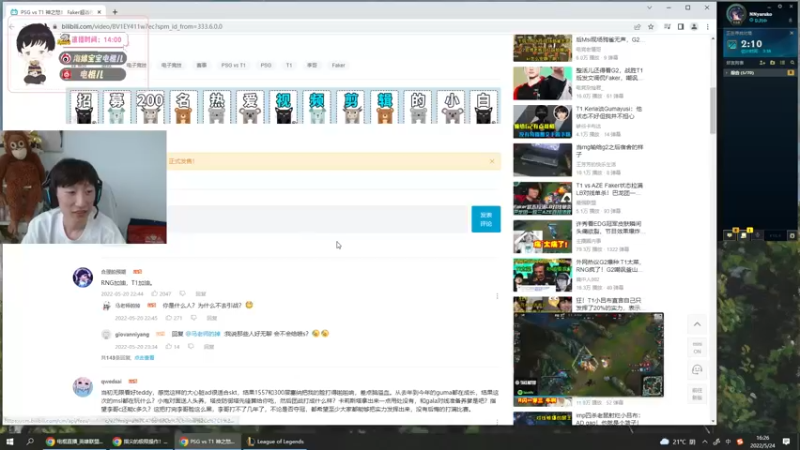This screenshot has width=800, height=450.
Task: Switch to first Chrome taskbar window
Action: (74, 441)
